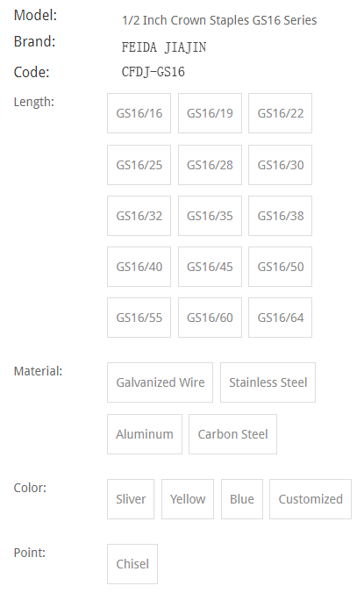Select Aluminum as the material
Viewport: 364px width, 593px height.
pos(145,434)
